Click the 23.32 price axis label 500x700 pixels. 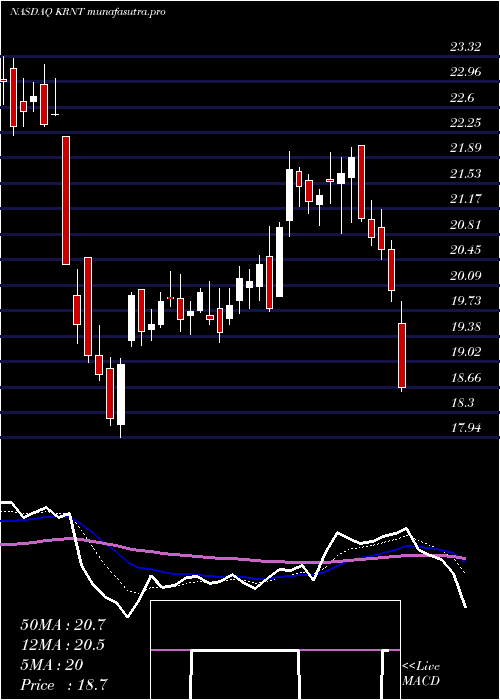pyautogui.click(x=466, y=47)
